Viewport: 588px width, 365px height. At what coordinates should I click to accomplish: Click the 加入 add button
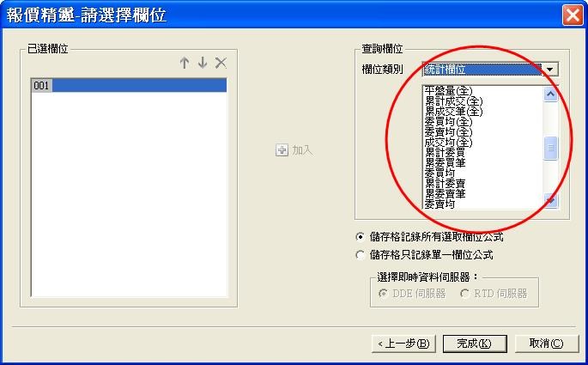tap(294, 150)
